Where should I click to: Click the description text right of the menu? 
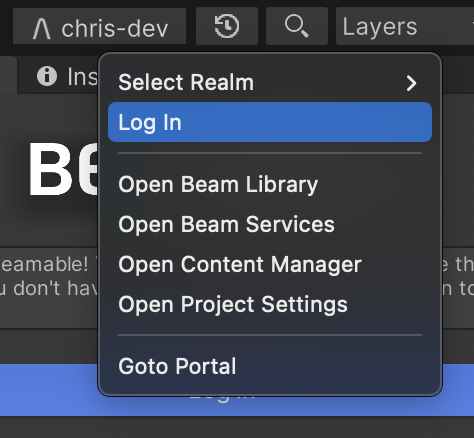[458, 276]
